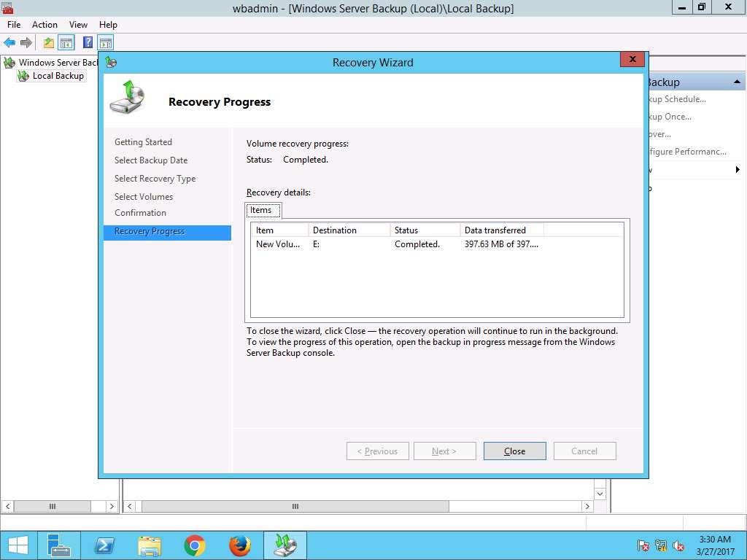Image resolution: width=747 pixels, height=560 pixels.
Task: Click Select Backup Date wizard step
Action: click(151, 160)
